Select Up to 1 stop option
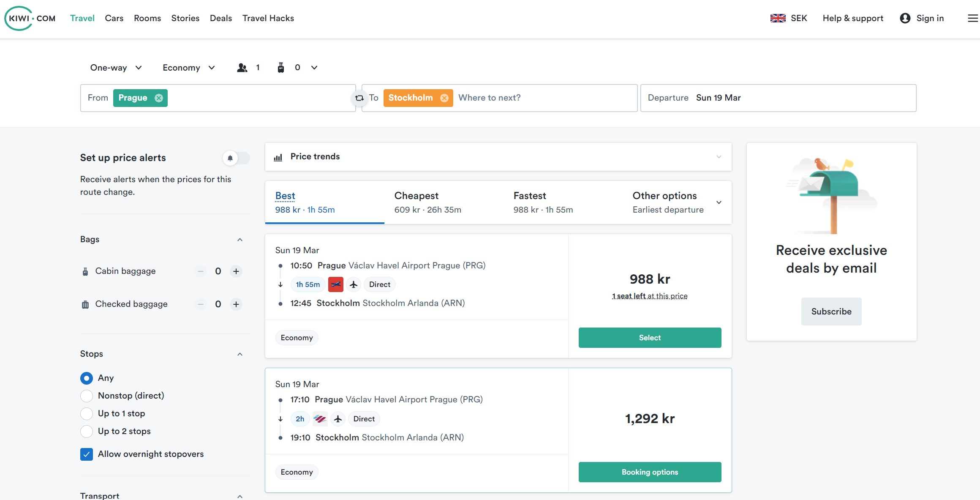This screenshot has height=500, width=980. tap(87, 414)
